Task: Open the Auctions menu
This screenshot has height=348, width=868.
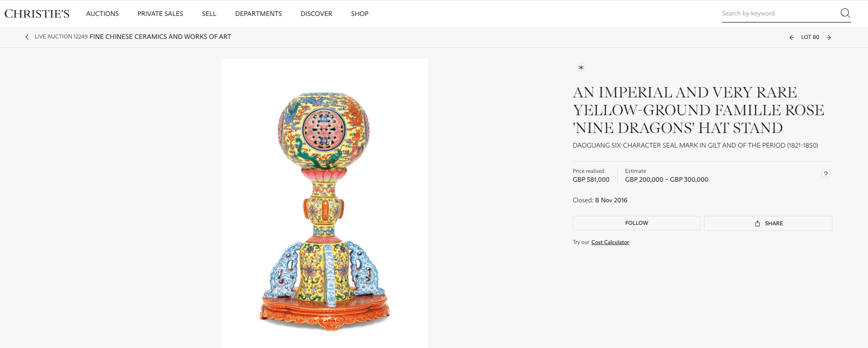Action: pos(102,14)
